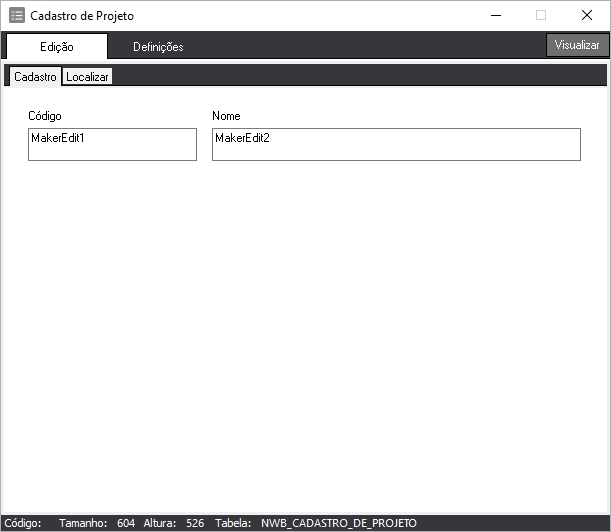The image size is (611, 532).
Task: Click the Código label above the first field
Action: pyautogui.click(x=45, y=116)
